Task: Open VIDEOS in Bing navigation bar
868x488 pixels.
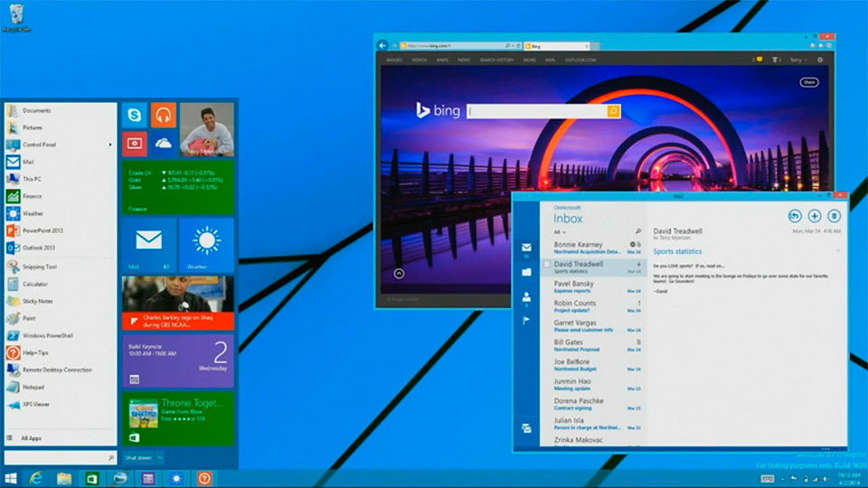Action: click(x=419, y=60)
